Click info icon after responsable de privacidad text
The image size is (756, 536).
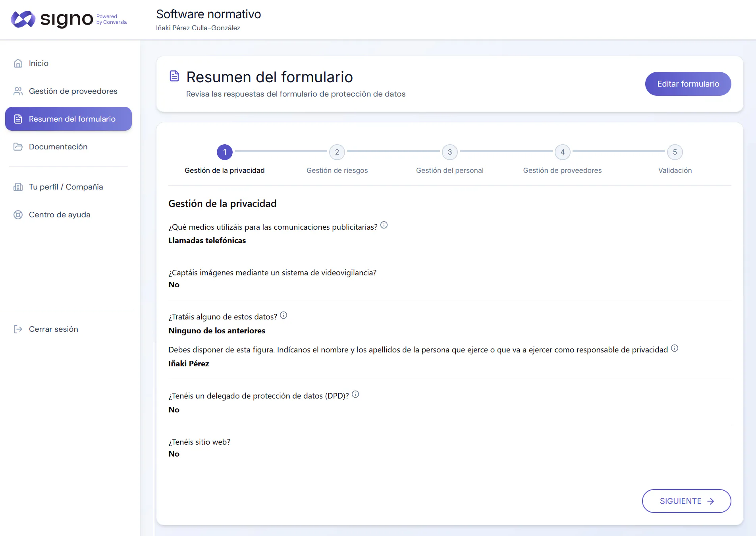675,348
